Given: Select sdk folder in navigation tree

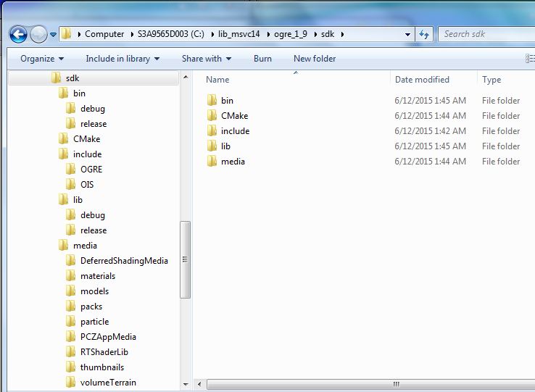Looking at the screenshot, I should click(x=94, y=78).
